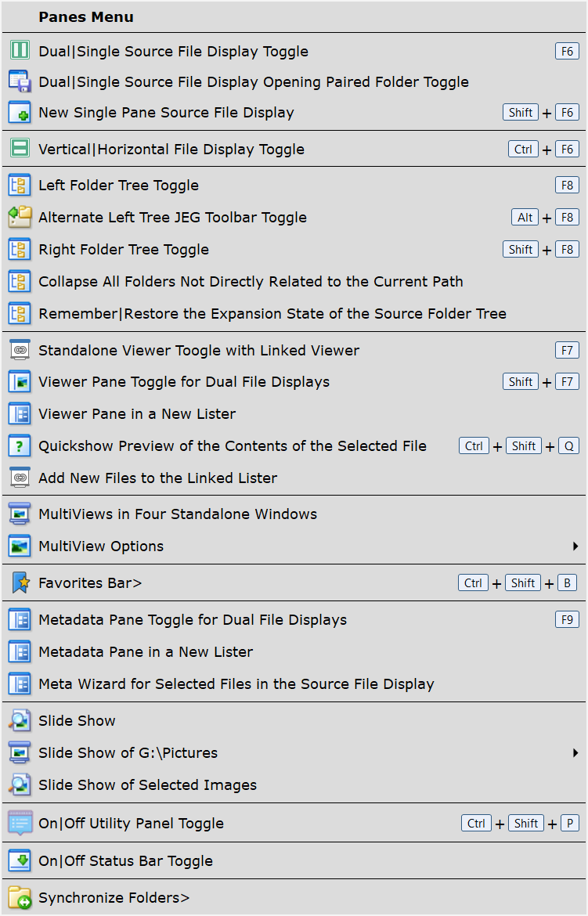Click the Dual|Single Source File Display icon
The image size is (588, 916).
pos(20,51)
